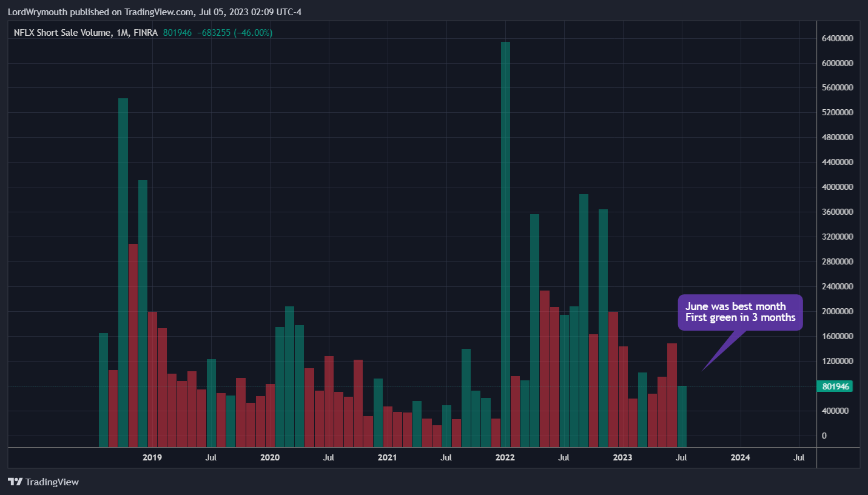Select the tallest green bar at start of 2022
This screenshot has height=495, width=868.
(x=505, y=244)
